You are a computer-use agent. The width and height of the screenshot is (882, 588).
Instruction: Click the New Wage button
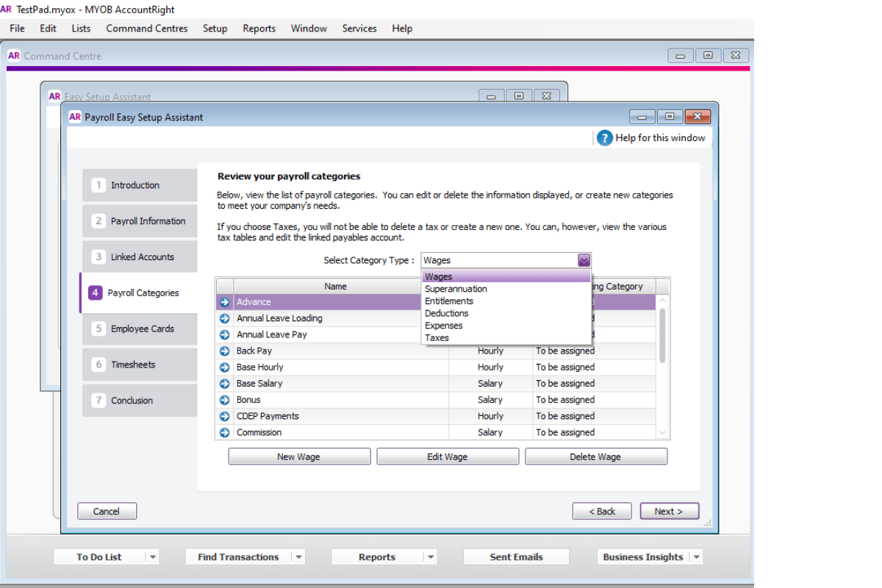(299, 456)
